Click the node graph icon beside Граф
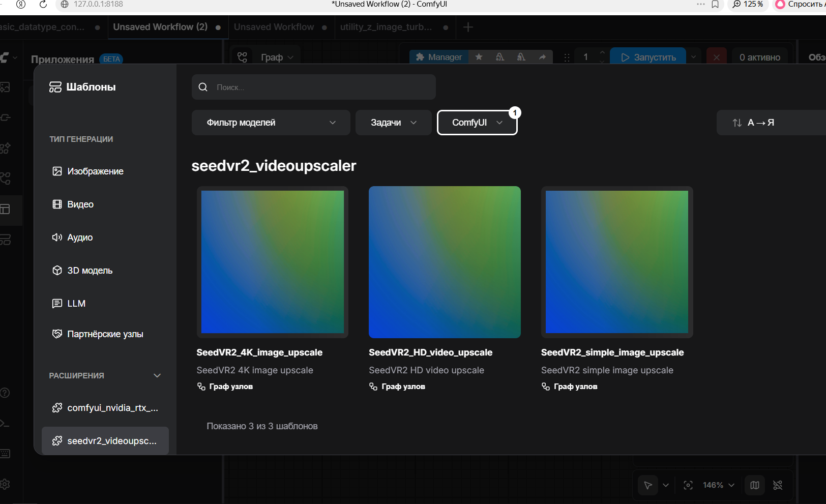 [x=243, y=57]
